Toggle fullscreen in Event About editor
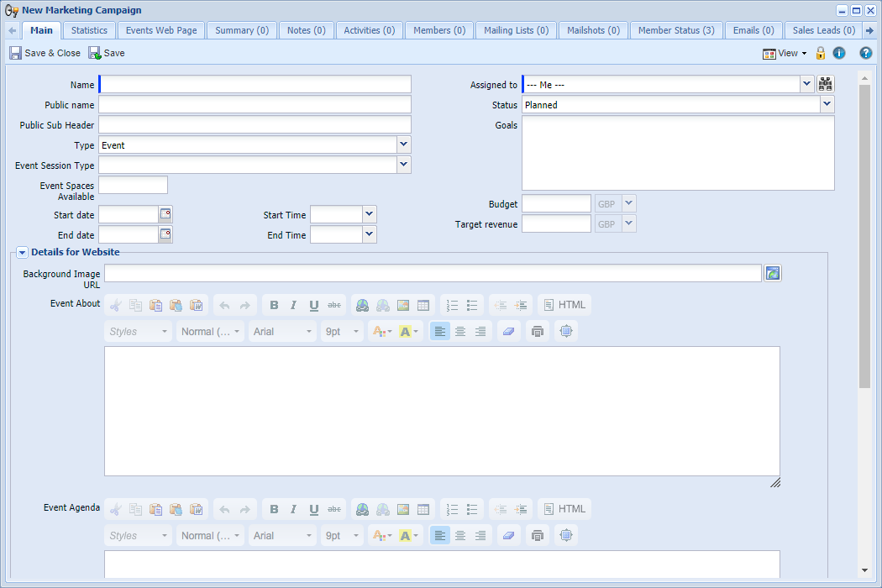 (x=566, y=332)
